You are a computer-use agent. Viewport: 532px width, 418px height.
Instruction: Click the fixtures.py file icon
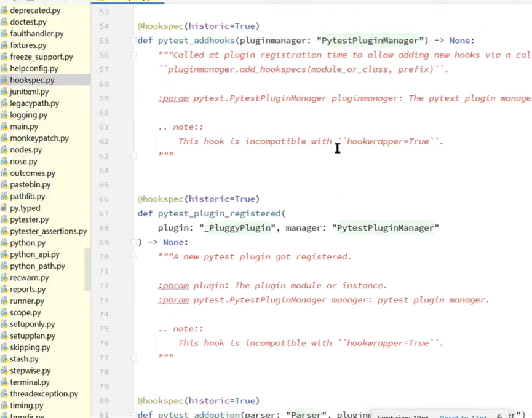(4, 45)
